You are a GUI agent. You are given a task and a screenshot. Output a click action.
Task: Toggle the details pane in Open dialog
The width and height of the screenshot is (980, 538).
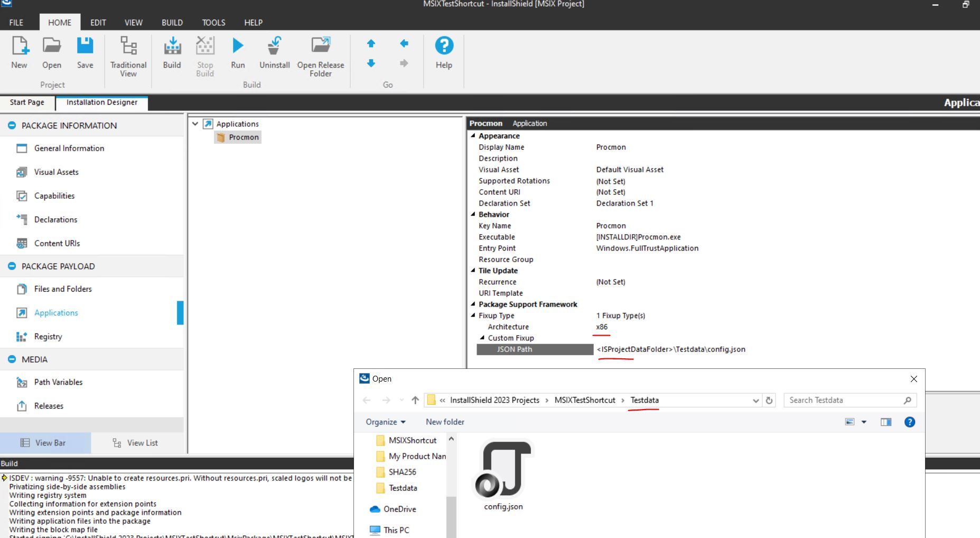coord(886,422)
